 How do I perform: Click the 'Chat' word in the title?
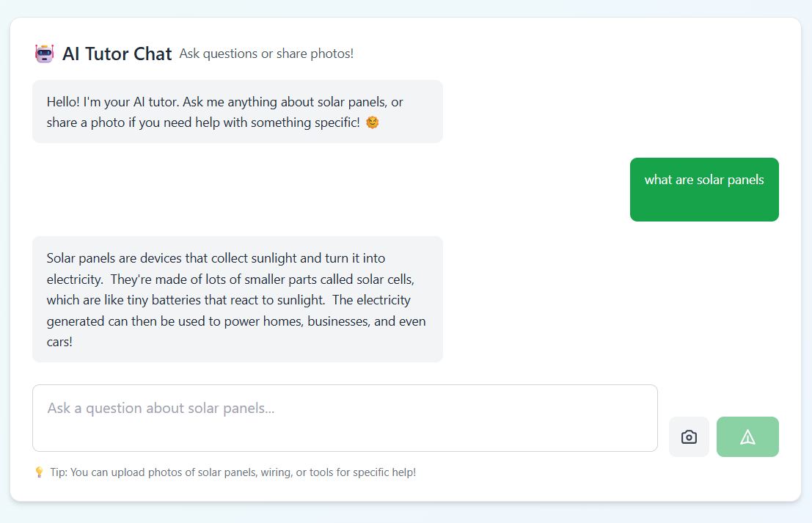(x=153, y=54)
